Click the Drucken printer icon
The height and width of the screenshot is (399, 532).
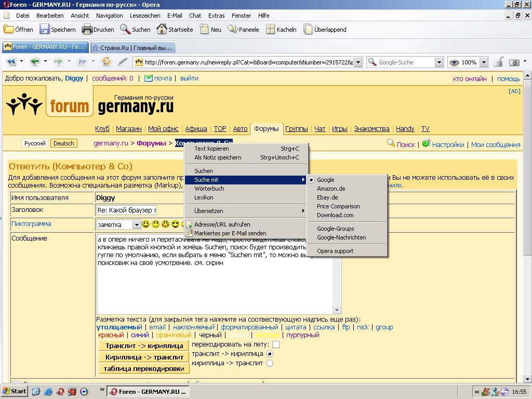coord(87,29)
